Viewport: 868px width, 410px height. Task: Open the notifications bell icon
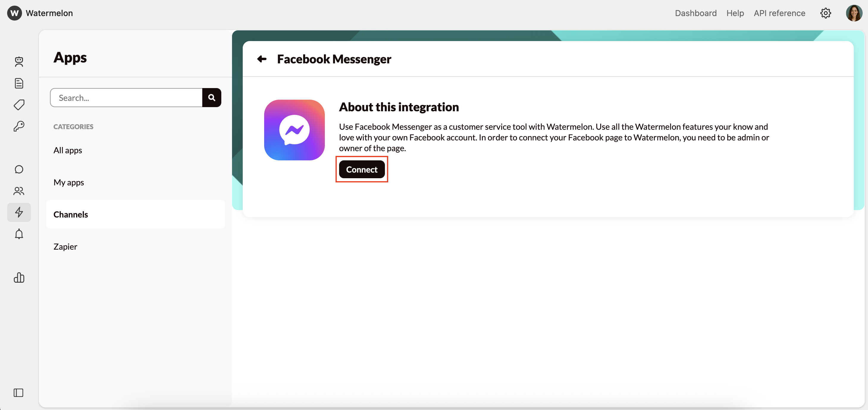[x=19, y=234]
